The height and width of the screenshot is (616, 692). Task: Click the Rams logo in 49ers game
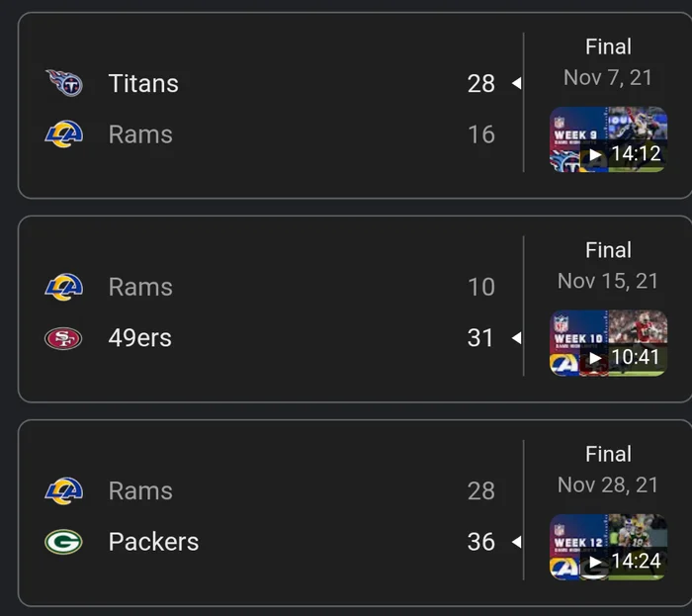click(64, 287)
